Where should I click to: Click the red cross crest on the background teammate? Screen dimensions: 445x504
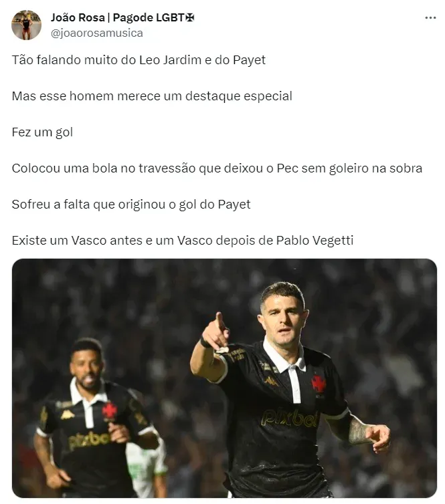point(109,411)
